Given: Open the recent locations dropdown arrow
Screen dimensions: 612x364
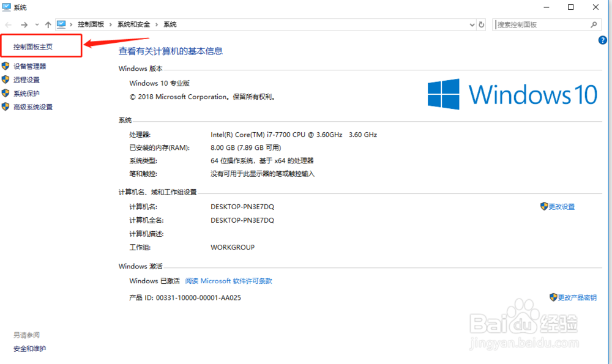Looking at the screenshot, I should (37, 24).
